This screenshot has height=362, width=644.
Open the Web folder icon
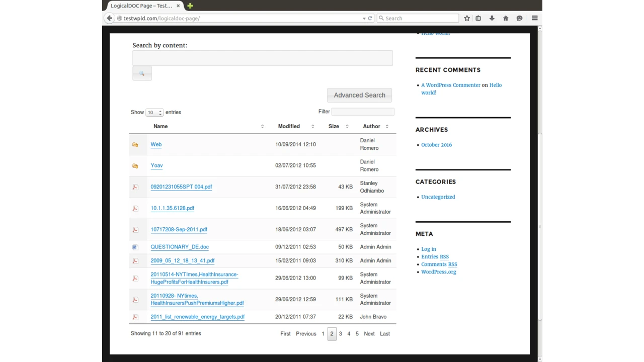click(135, 144)
